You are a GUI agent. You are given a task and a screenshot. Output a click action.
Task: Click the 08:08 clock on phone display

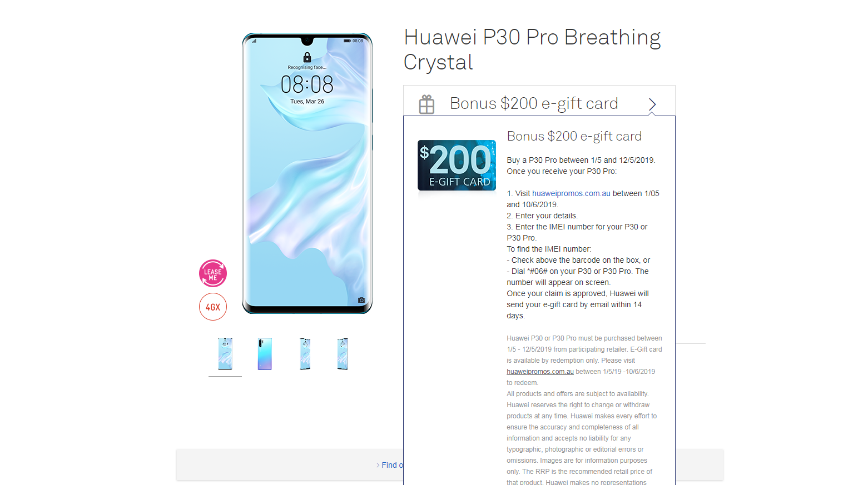coord(307,84)
